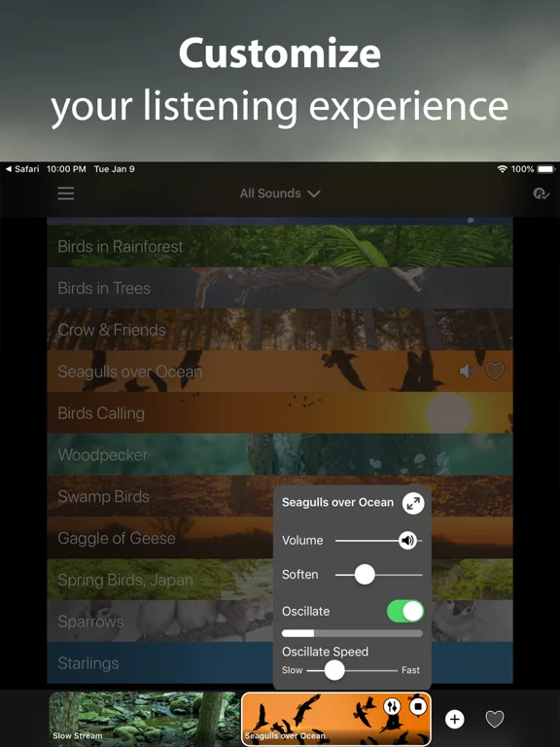Click the Volume slider knob
This screenshot has width=560, height=747.
pyautogui.click(x=407, y=540)
